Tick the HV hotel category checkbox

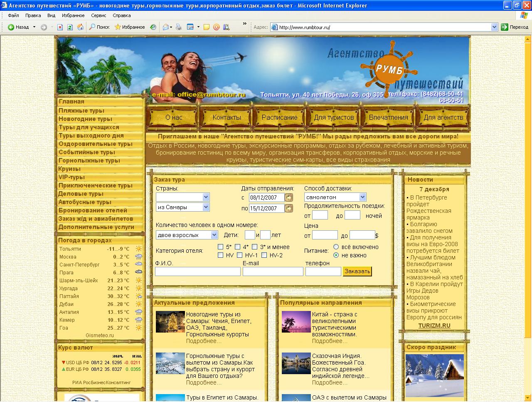click(221, 255)
